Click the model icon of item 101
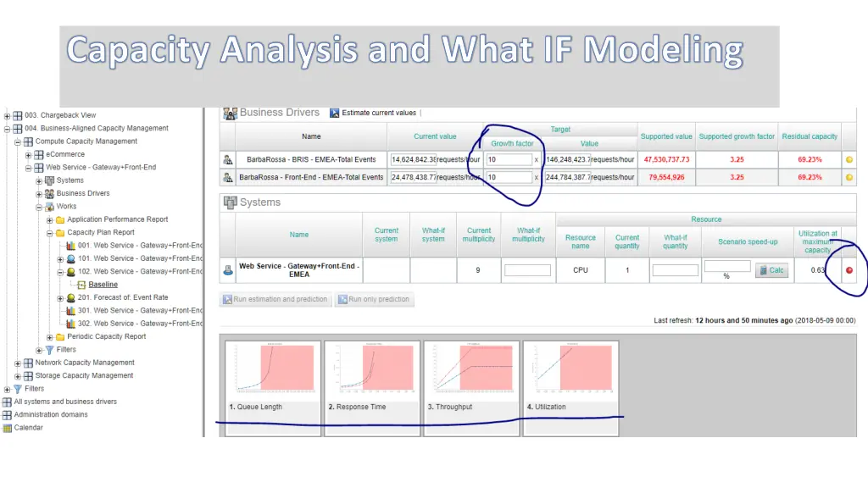 click(x=71, y=258)
